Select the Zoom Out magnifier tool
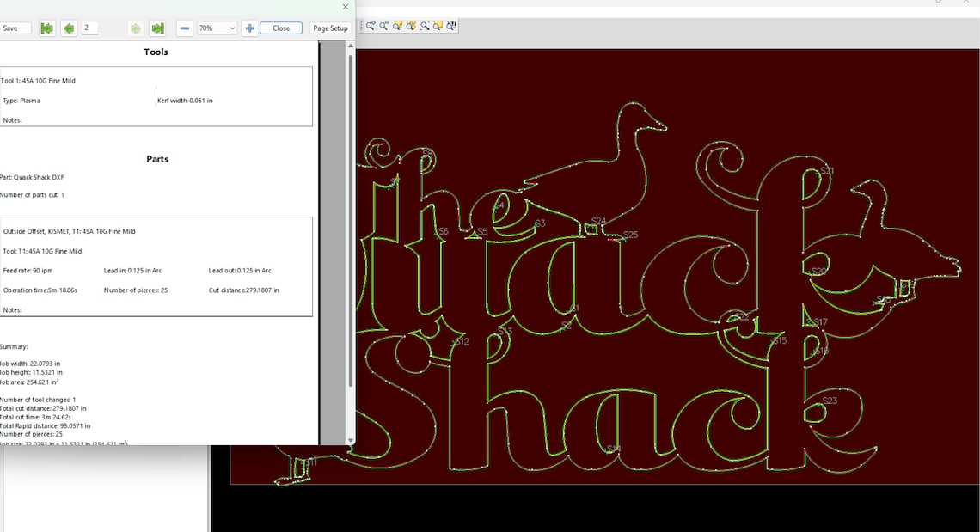The image size is (980, 532). pyautogui.click(x=384, y=26)
